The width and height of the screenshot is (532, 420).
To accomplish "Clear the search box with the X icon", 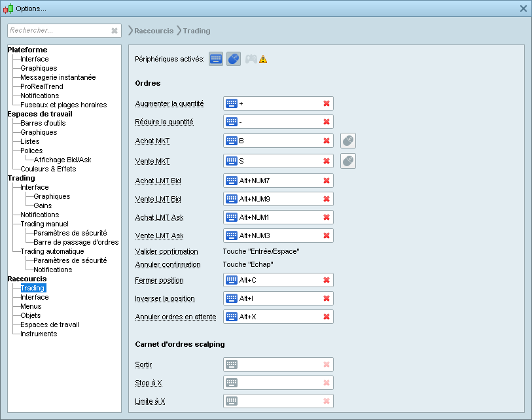I will 115,31.
